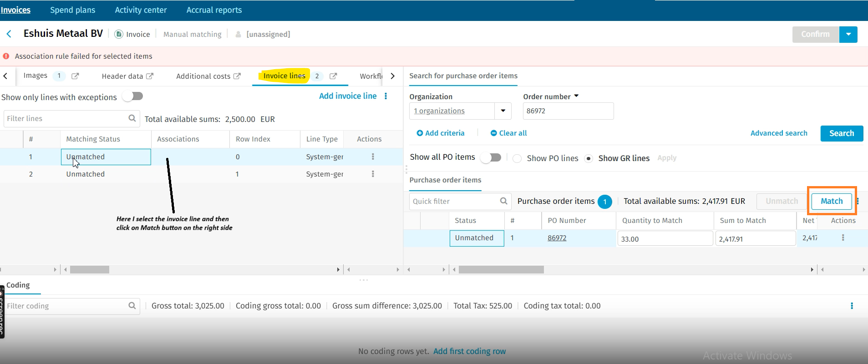
Task: Click the Invoice lines pop-out icon
Action: [333, 76]
